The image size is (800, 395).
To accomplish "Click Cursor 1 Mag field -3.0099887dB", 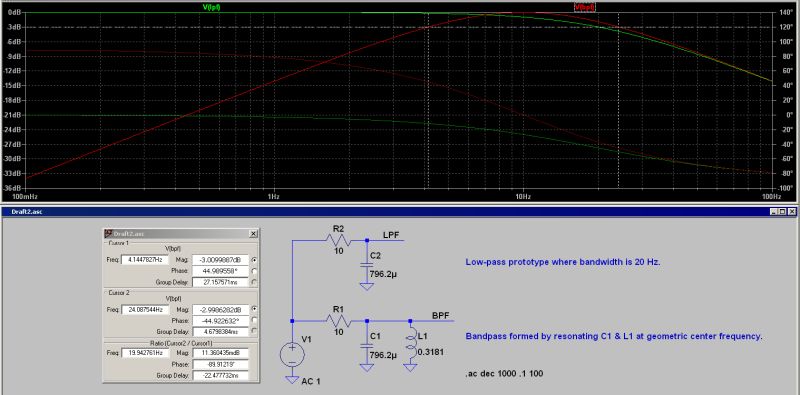I will click(220, 260).
